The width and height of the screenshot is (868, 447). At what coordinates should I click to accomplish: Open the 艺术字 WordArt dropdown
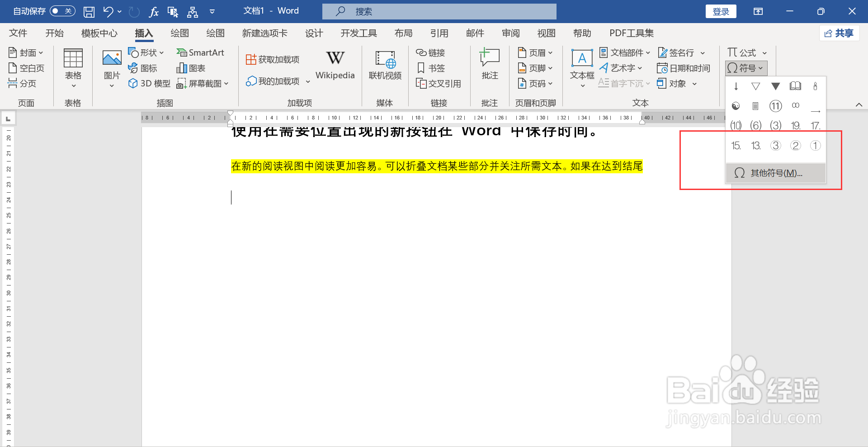click(x=621, y=68)
